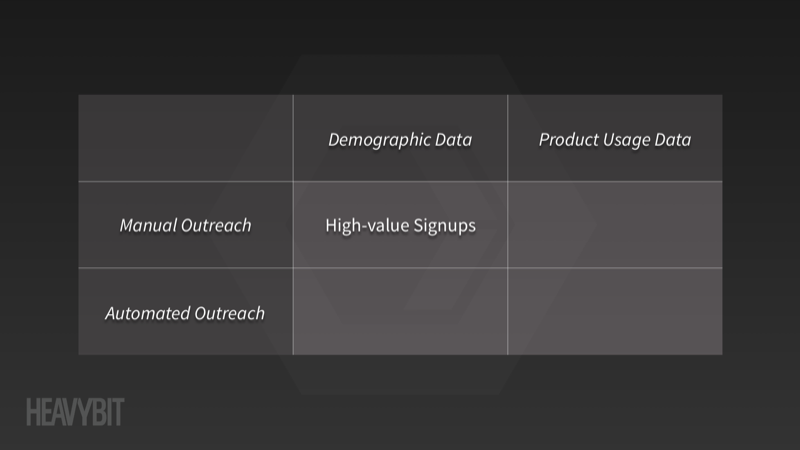Click empty cell for Manual Outreach under Product Usage

[615, 225]
